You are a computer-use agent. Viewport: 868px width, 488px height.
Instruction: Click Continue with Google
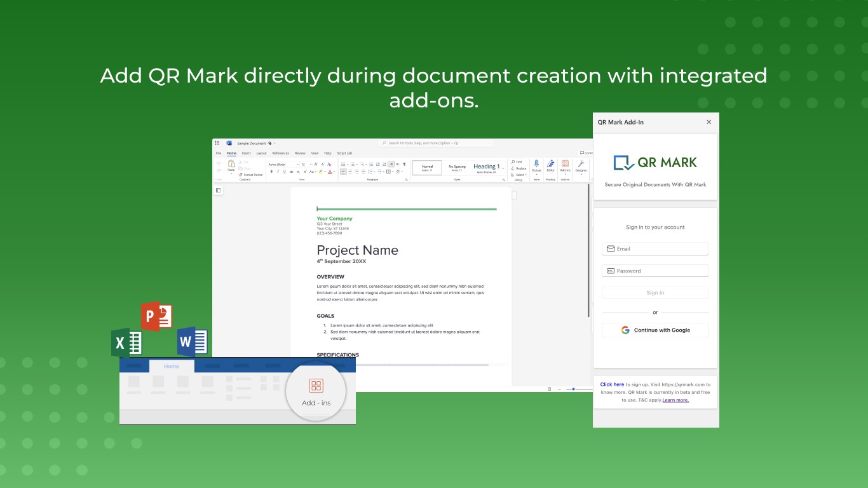(x=655, y=330)
